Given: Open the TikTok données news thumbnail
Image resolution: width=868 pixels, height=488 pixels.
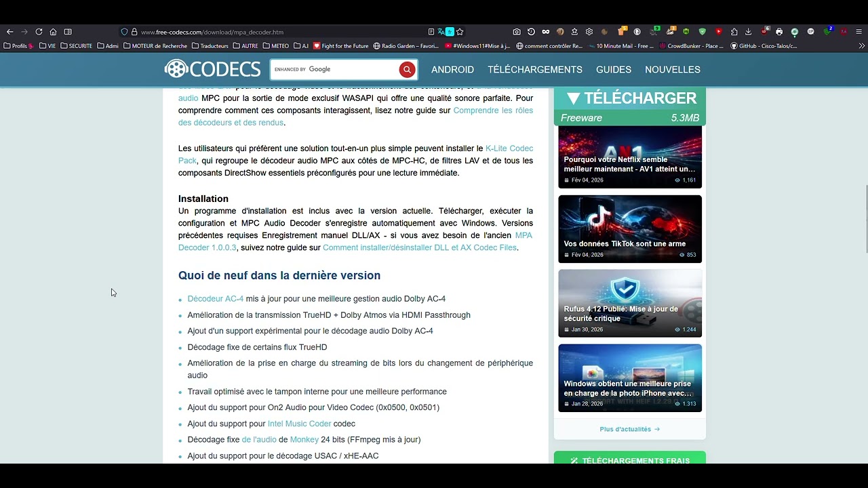Looking at the screenshot, I should click(x=630, y=229).
